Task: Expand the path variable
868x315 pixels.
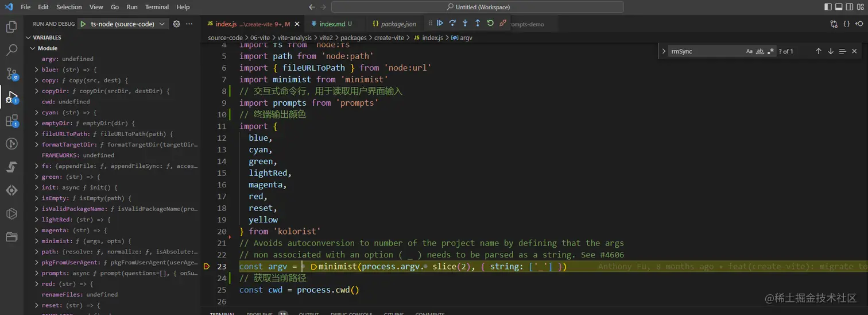Action: click(37, 252)
